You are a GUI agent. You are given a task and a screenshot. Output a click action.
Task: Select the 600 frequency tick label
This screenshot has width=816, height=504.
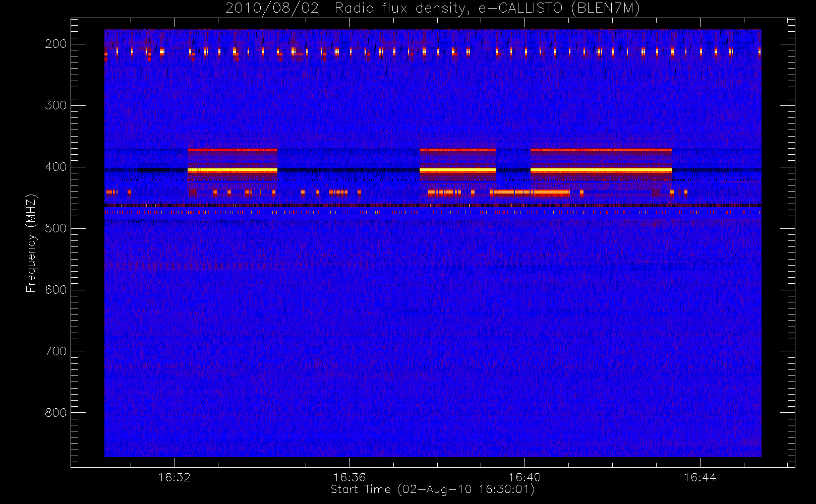pos(56,290)
